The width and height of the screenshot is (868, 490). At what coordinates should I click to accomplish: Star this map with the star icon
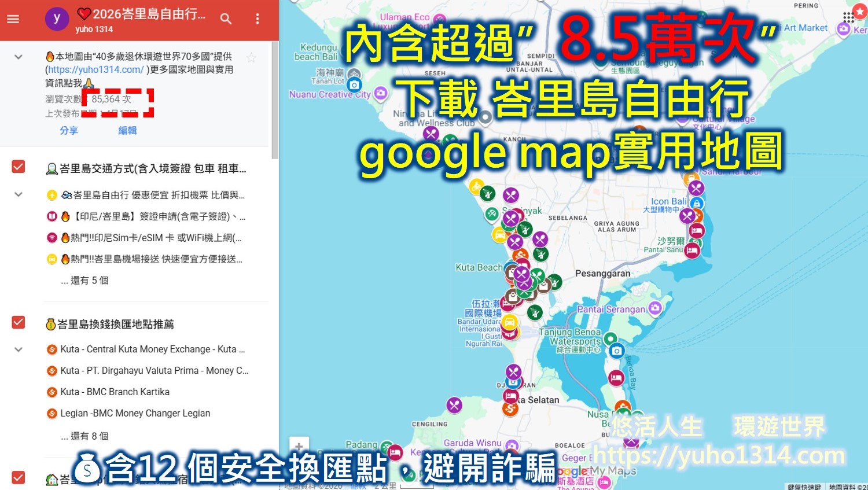click(251, 57)
